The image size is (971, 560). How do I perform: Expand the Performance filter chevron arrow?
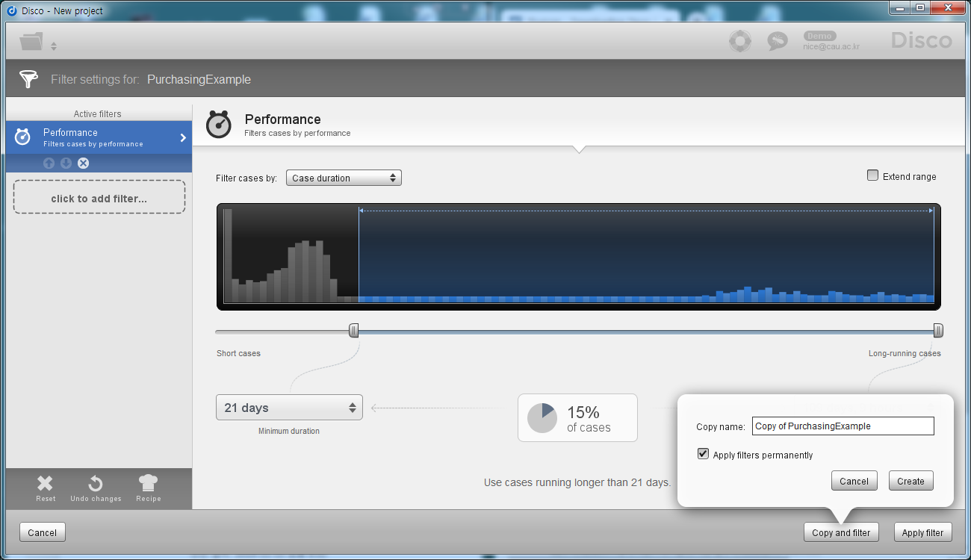coord(183,137)
